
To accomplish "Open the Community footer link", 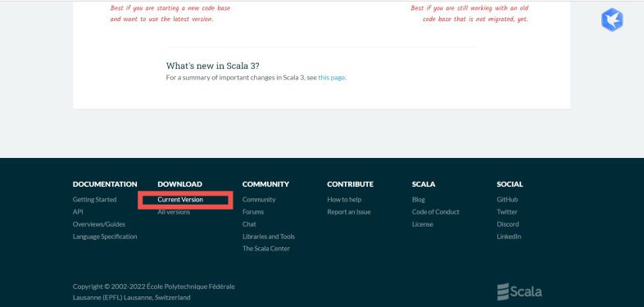I will point(259,200).
